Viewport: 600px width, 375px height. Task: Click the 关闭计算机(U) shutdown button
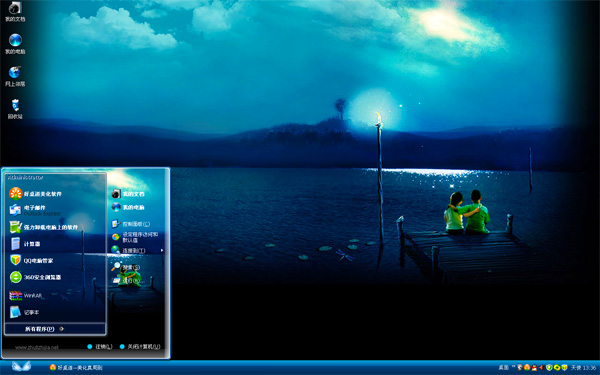click(x=140, y=347)
